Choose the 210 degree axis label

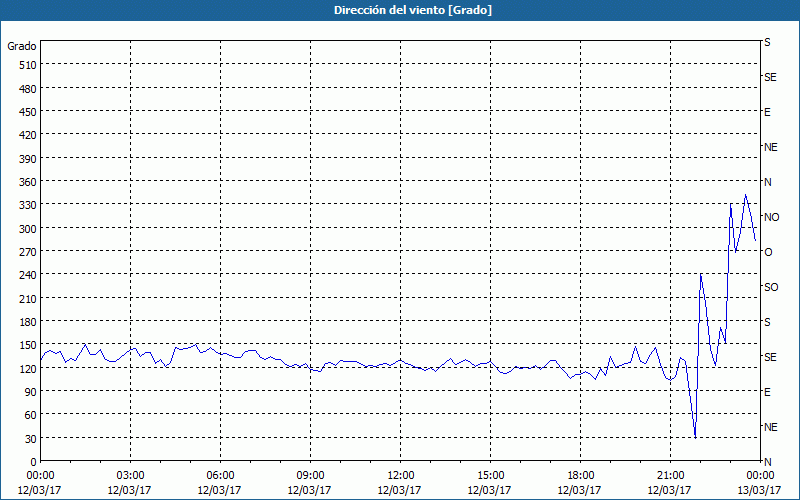click(x=28, y=298)
